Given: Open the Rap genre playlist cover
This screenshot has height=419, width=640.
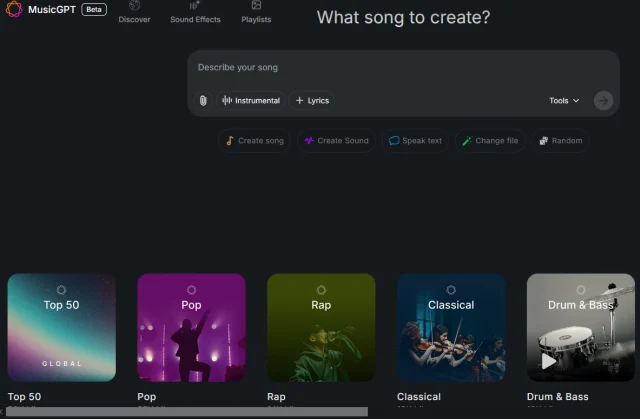Looking at the screenshot, I should click(321, 327).
